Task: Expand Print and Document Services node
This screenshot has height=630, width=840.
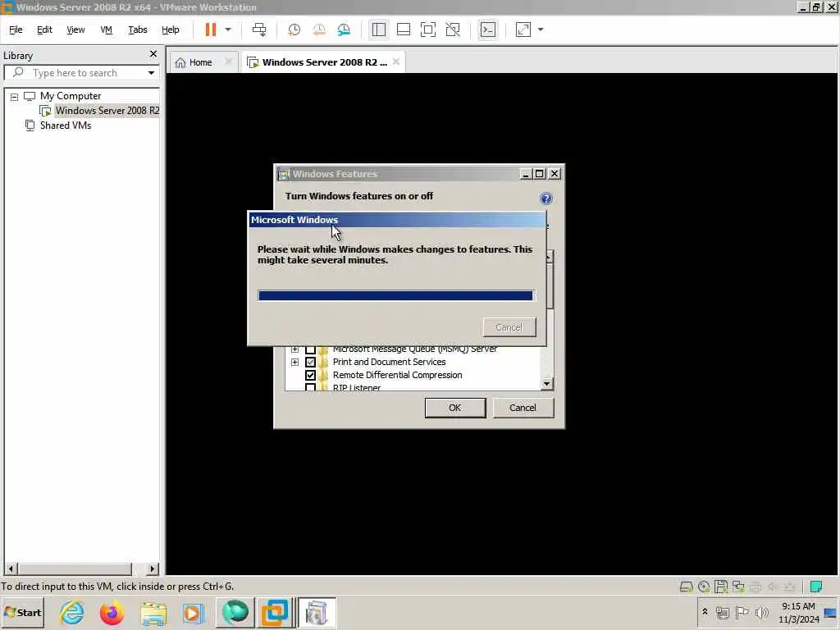Action: 294,362
